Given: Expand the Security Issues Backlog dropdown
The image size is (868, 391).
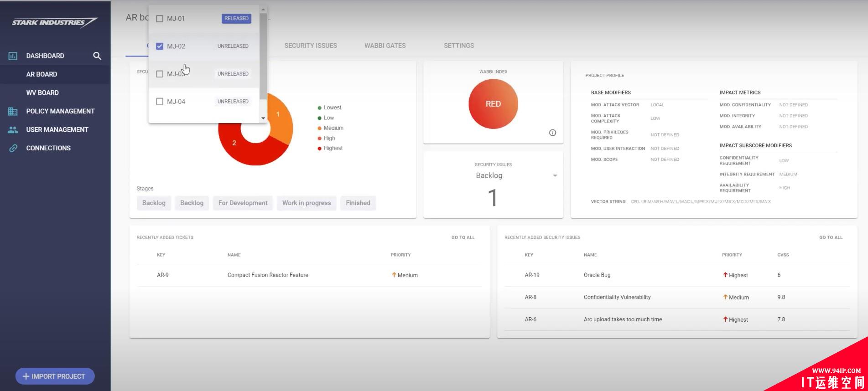Looking at the screenshot, I should coord(555,176).
